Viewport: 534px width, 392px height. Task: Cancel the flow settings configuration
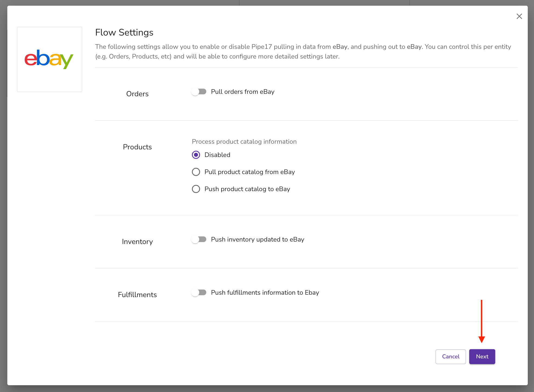(451, 356)
